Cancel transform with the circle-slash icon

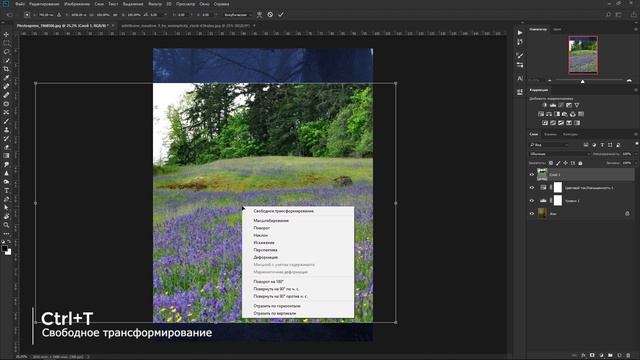pyautogui.click(x=270, y=15)
